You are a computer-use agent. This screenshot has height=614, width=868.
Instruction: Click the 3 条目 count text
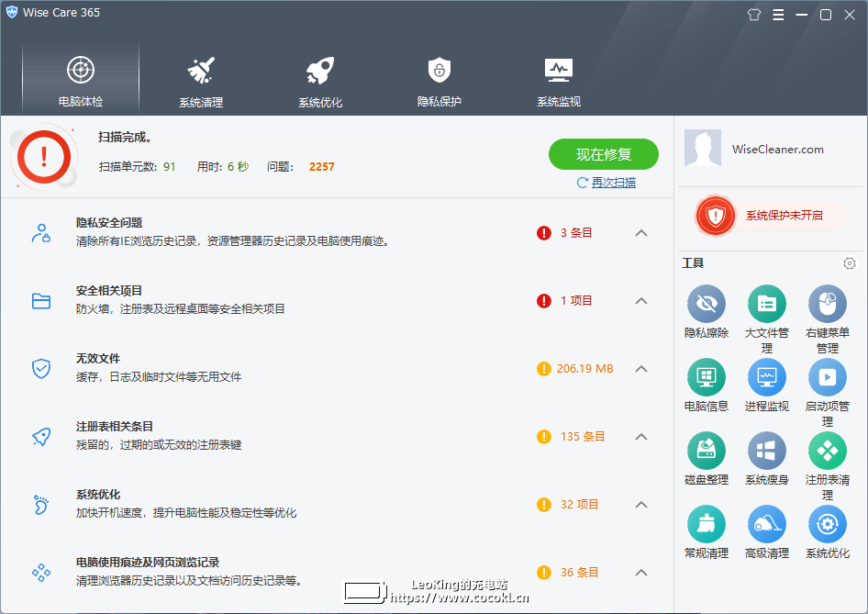click(x=576, y=233)
